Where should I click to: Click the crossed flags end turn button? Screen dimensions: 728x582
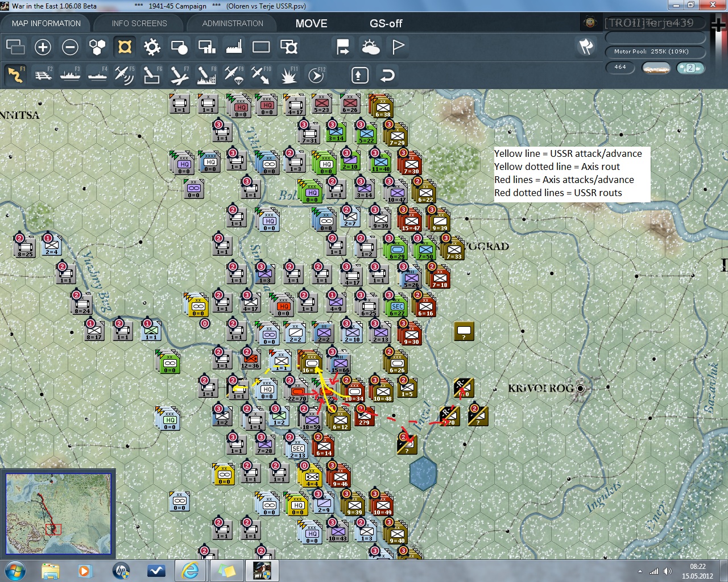586,47
